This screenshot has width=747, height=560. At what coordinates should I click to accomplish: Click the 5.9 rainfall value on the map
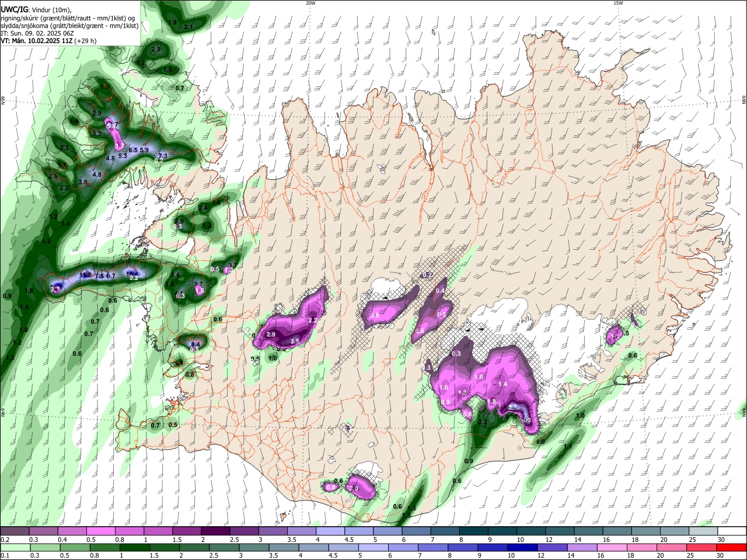[144, 150]
